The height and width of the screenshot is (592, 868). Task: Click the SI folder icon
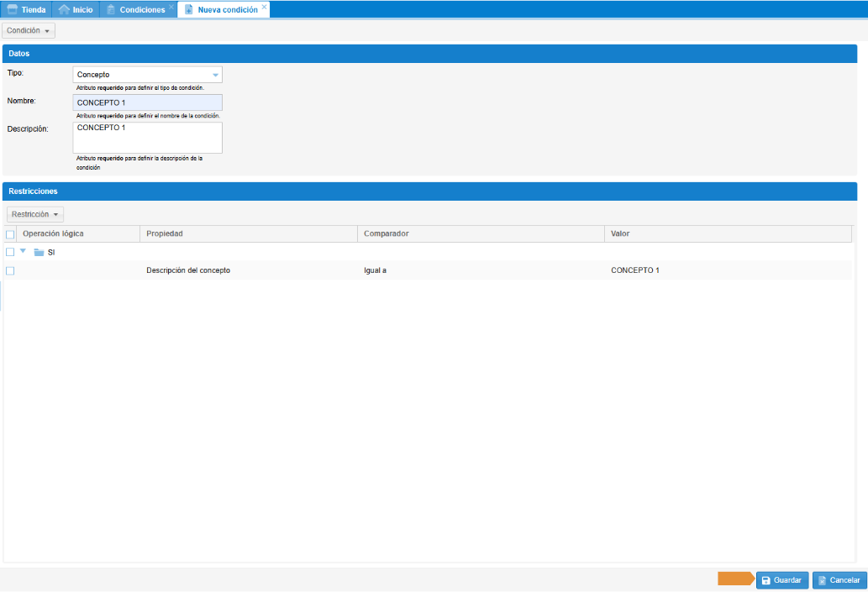click(39, 252)
